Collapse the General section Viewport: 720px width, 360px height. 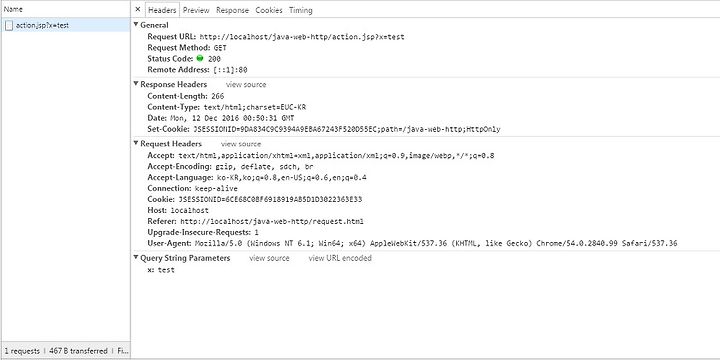tap(136, 25)
